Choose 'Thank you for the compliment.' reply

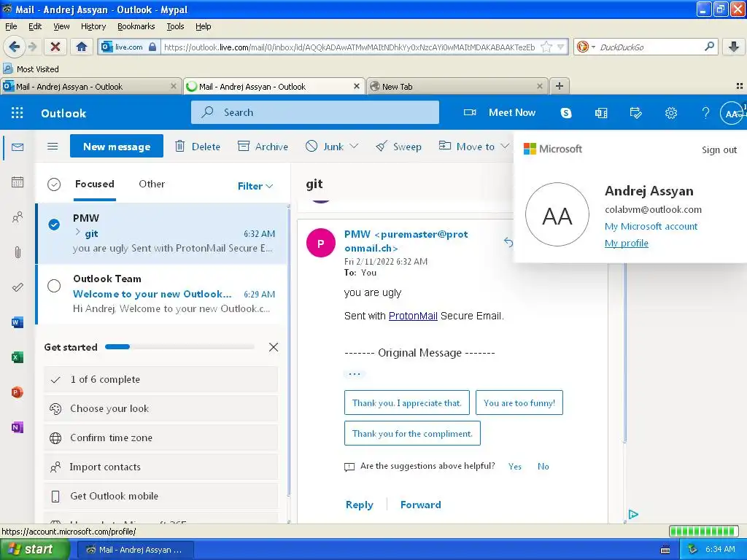click(412, 433)
